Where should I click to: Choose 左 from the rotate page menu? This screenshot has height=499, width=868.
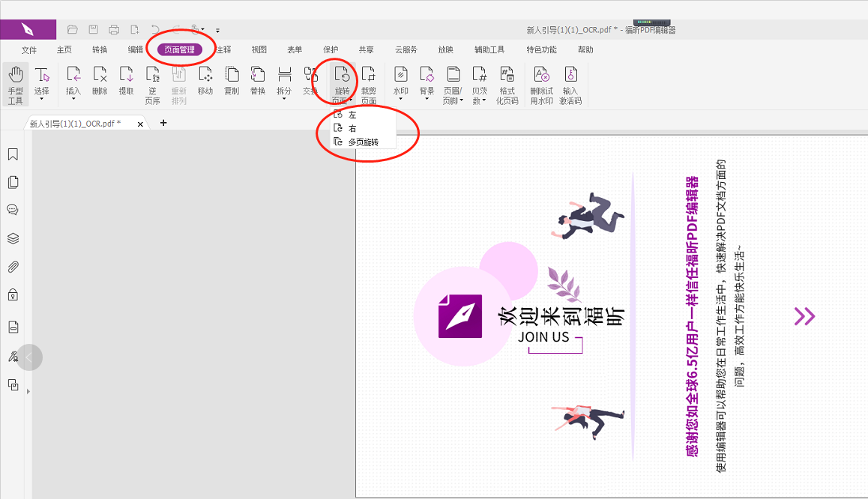tap(352, 115)
